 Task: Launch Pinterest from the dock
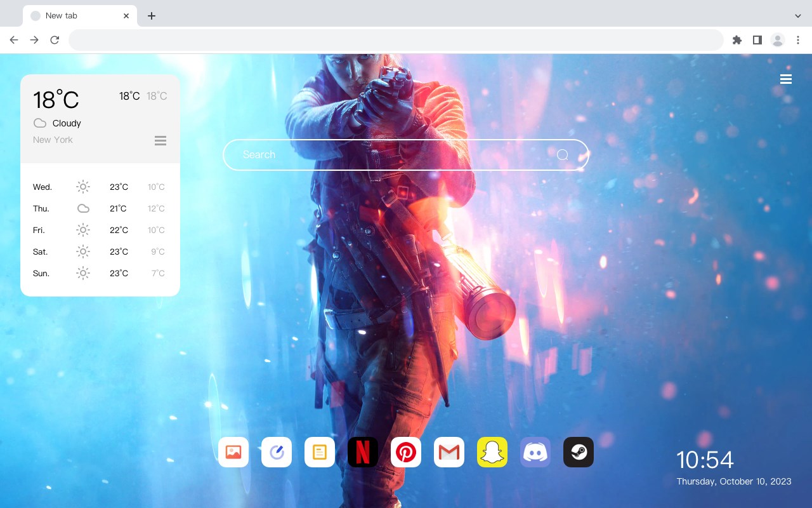pos(406,452)
